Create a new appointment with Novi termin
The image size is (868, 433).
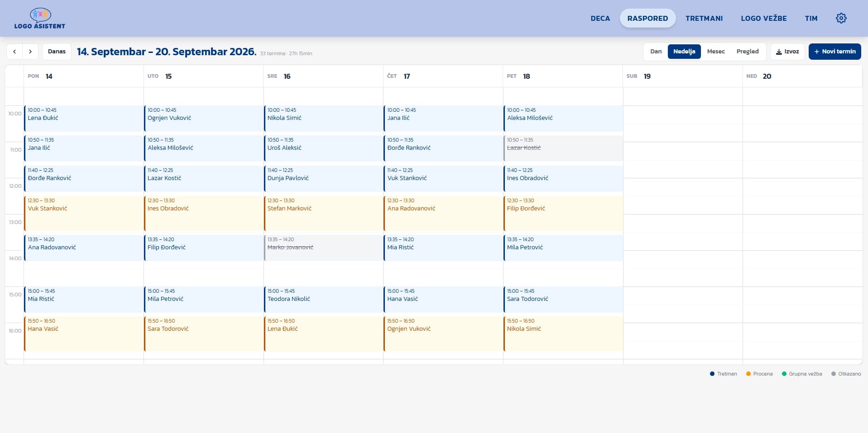[x=834, y=52]
